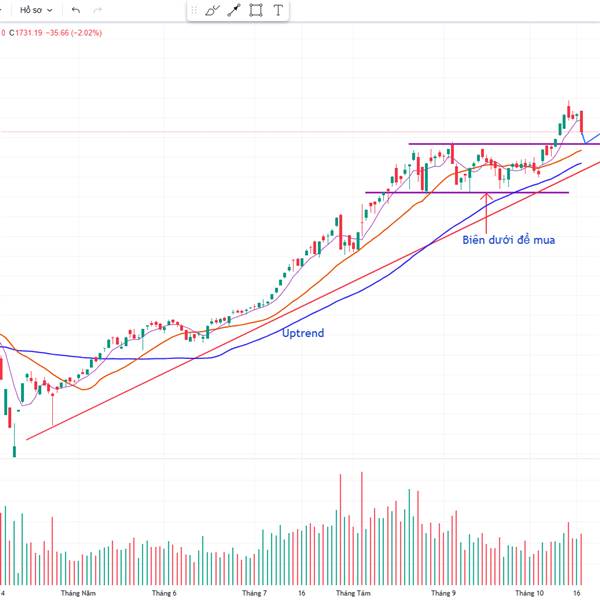The height and width of the screenshot is (600, 600).
Task: Select the rectangle shape tool
Action: (x=256, y=11)
